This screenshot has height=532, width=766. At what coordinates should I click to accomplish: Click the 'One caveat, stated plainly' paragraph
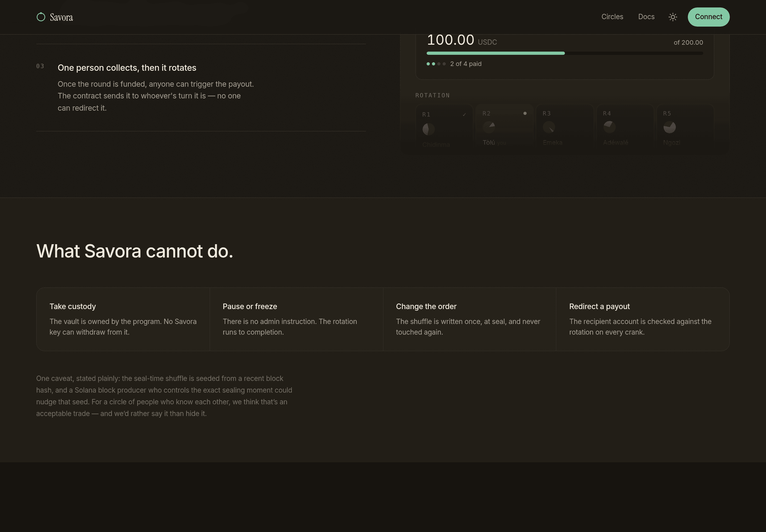point(164,396)
